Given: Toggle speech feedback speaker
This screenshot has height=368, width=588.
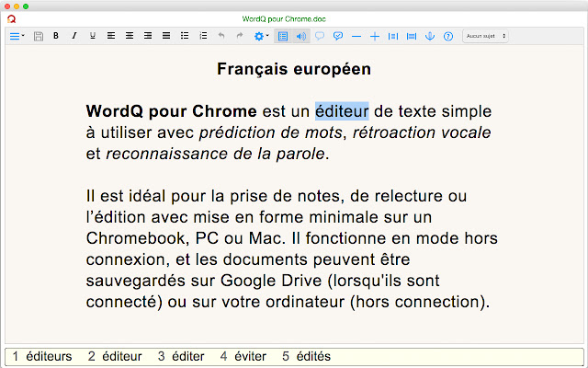Looking at the screenshot, I should [x=301, y=36].
